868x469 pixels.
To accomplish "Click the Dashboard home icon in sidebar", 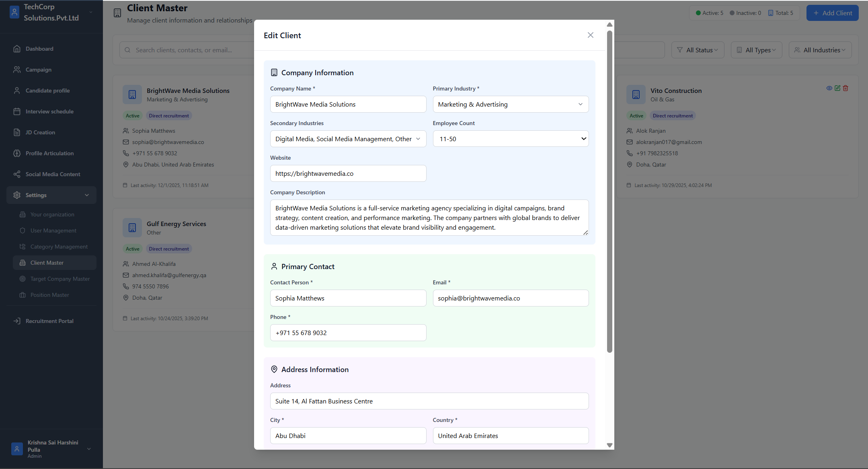I will [16, 49].
